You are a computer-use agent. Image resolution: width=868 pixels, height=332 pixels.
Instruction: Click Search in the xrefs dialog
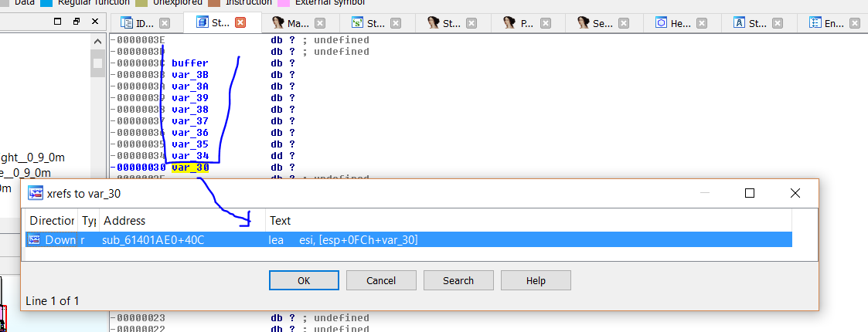[458, 280]
